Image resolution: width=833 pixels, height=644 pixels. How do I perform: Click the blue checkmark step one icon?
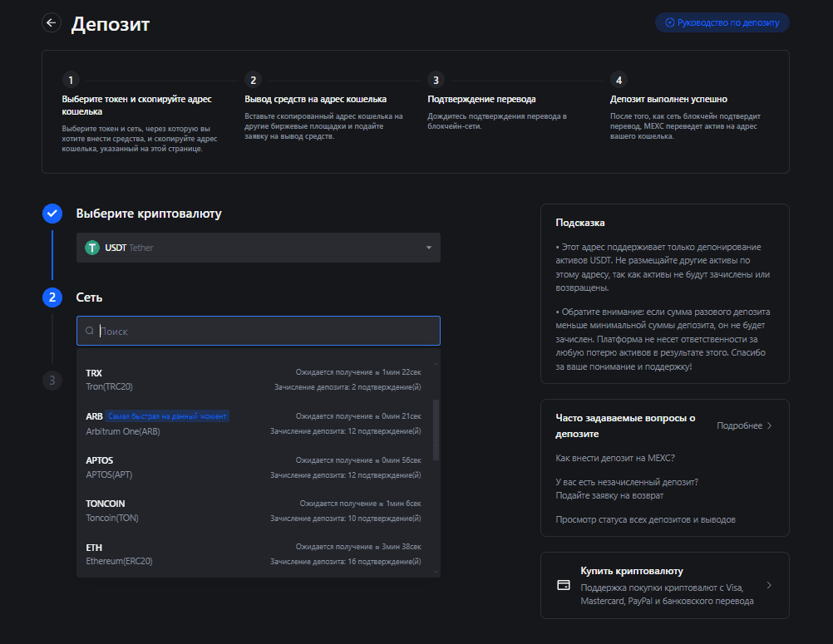point(52,214)
